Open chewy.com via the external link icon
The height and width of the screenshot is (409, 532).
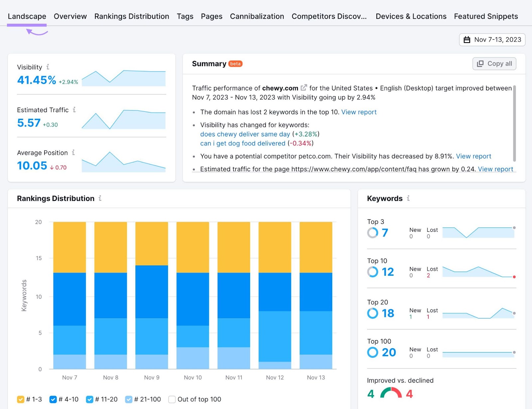[x=304, y=87]
